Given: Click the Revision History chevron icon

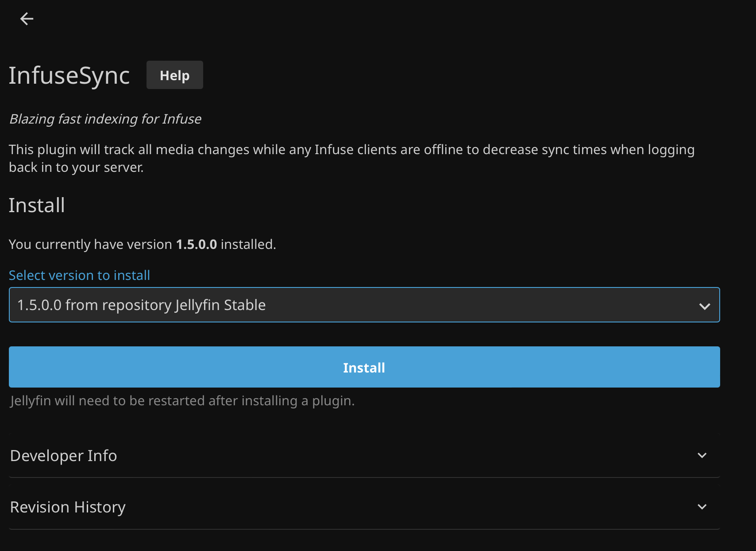Looking at the screenshot, I should click(x=702, y=506).
